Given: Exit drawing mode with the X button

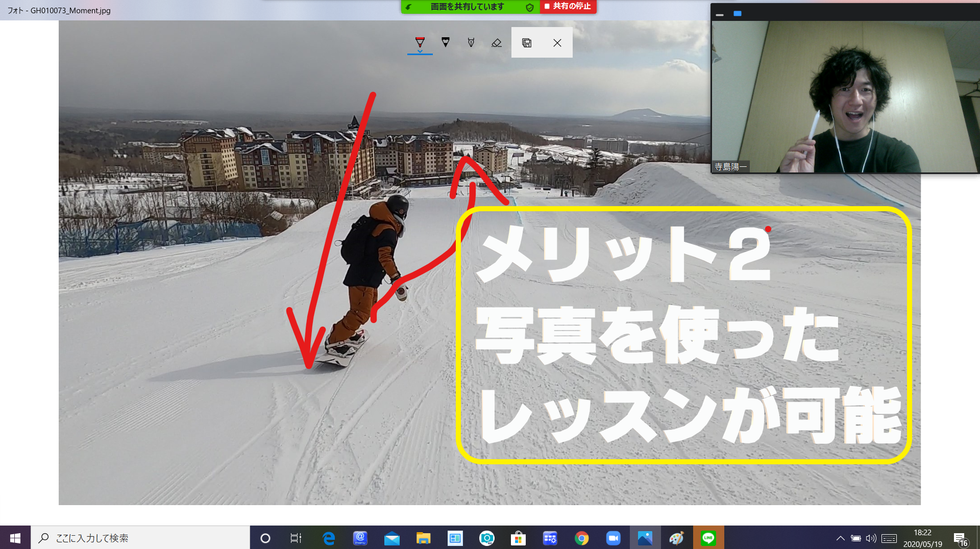Looking at the screenshot, I should click(x=557, y=43).
